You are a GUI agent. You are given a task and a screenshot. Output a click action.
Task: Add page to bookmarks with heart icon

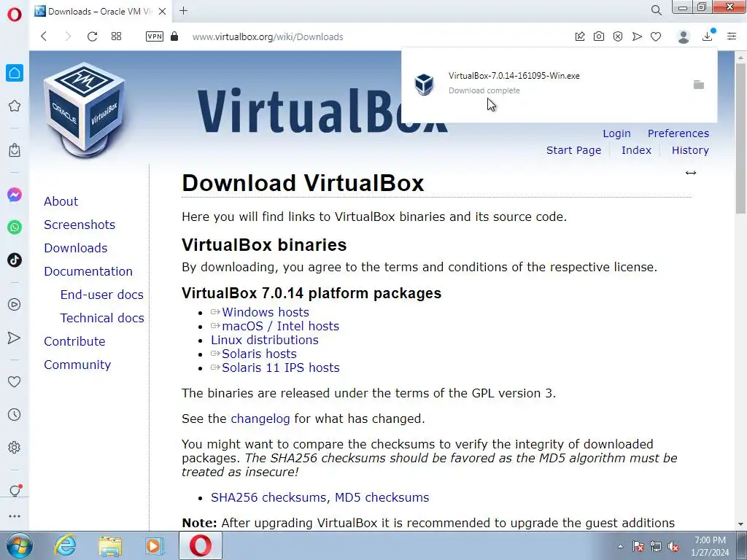coord(656,36)
